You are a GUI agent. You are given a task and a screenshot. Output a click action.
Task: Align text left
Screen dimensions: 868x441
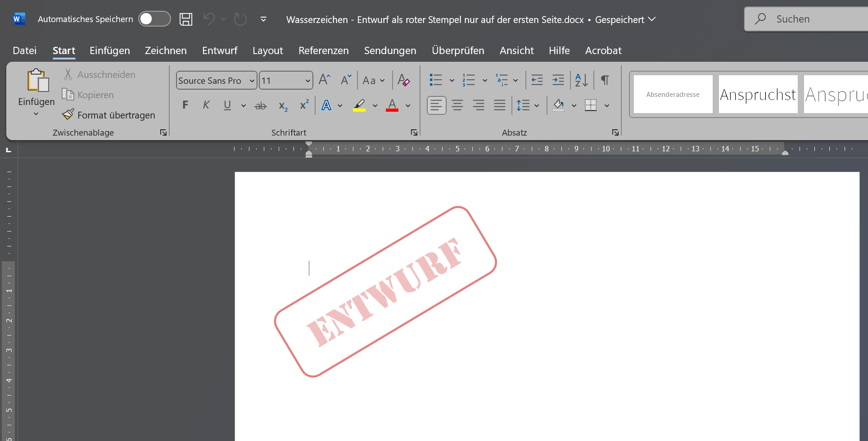pos(436,105)
